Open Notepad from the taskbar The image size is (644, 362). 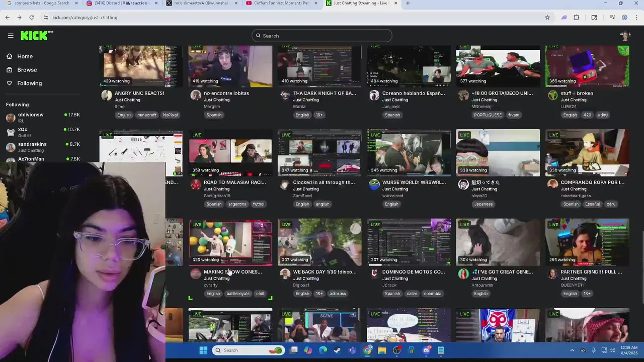point(441,350)
